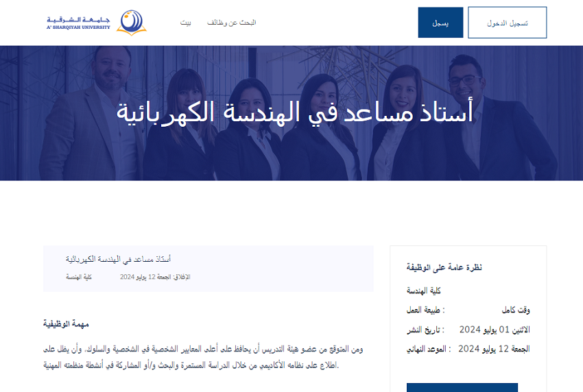
Task: Click the large hero title أستاذ مساعد في الهندسة الكهربائية
Action: tap(294, 113)
